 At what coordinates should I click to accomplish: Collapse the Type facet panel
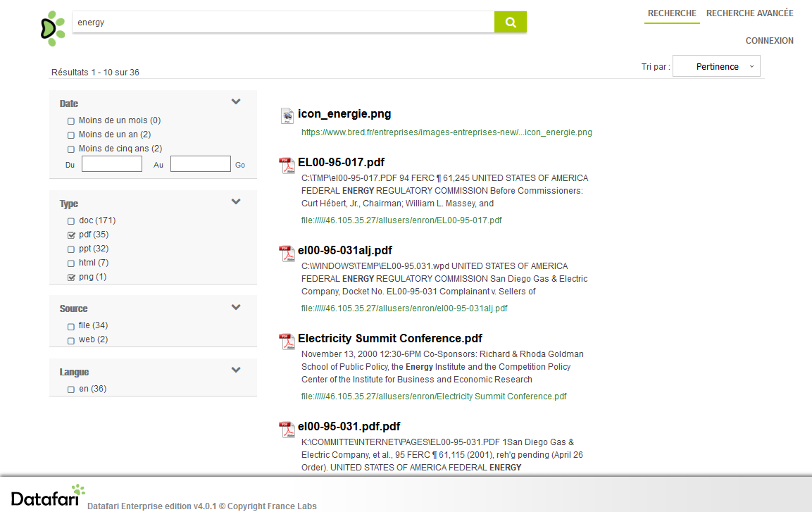point(236,201)
